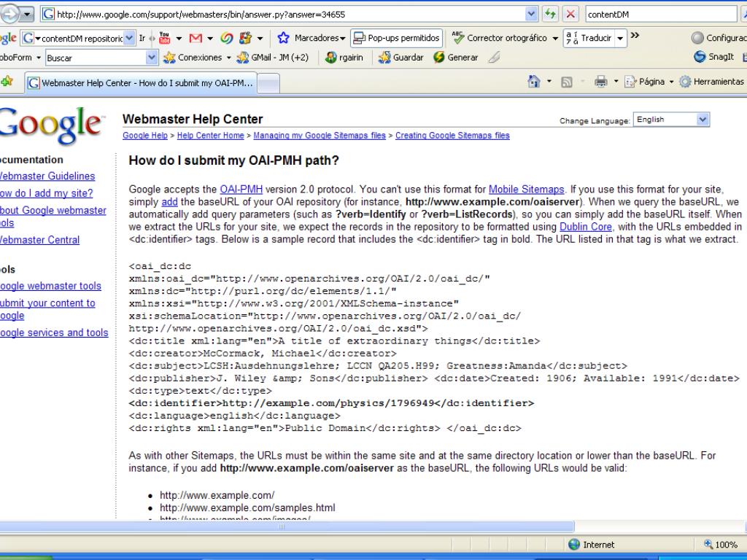Click the browser Forward arrow button

coord(9,15)
